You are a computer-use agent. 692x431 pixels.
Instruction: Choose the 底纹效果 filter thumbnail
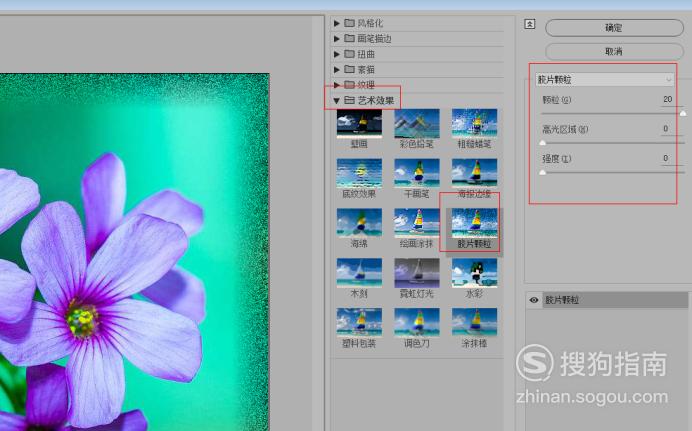click(x=359, y=173)
